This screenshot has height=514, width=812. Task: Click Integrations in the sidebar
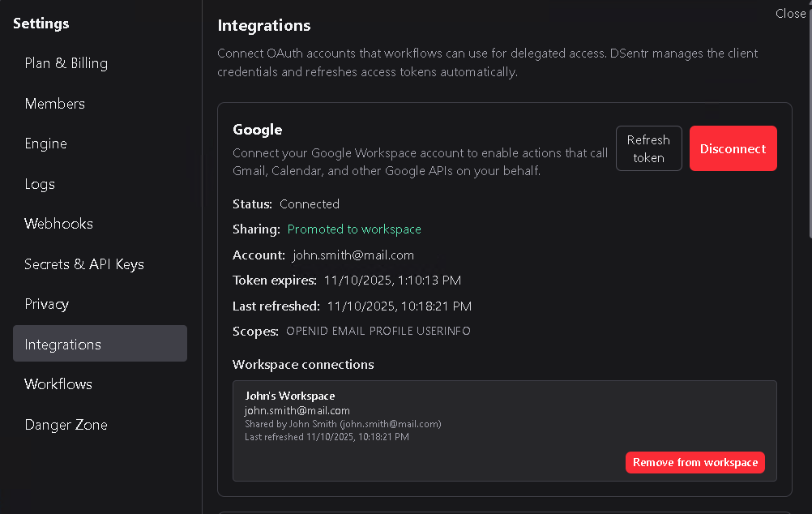(x=100, y=344)
